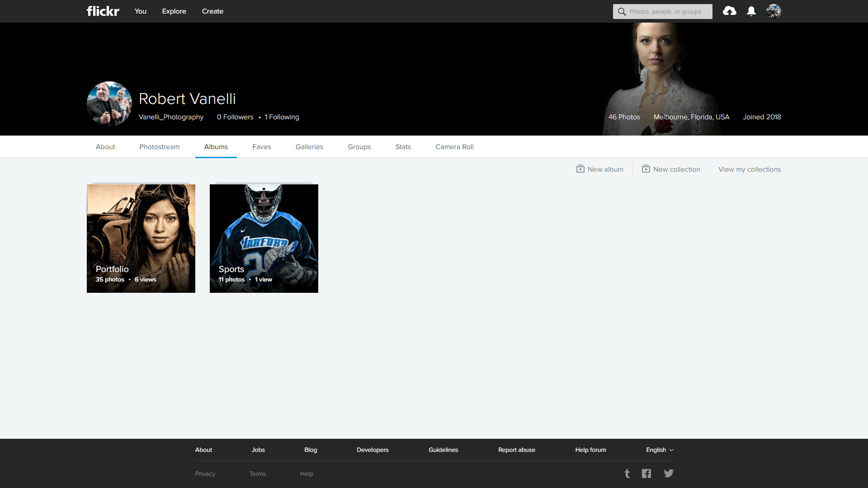The width and height of the screenshot is (868, 488).
Task: Click the Flickr logo
Action: click(103, 11)
